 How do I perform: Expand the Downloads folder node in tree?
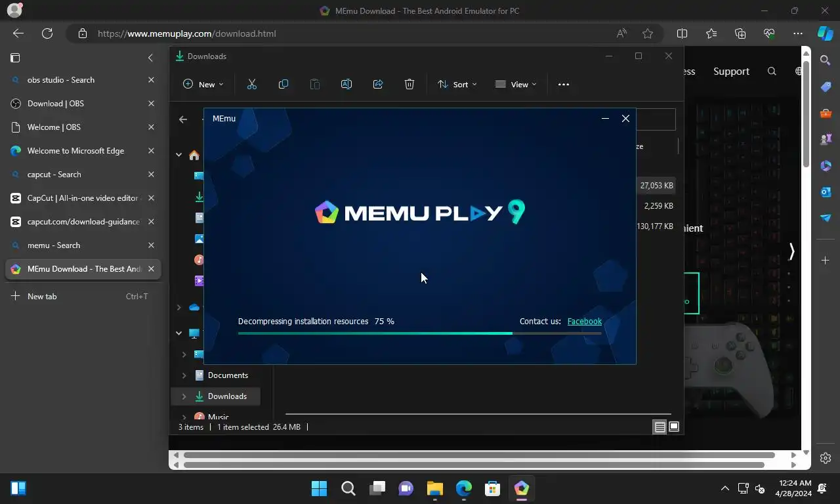click(x=184, y=396)
